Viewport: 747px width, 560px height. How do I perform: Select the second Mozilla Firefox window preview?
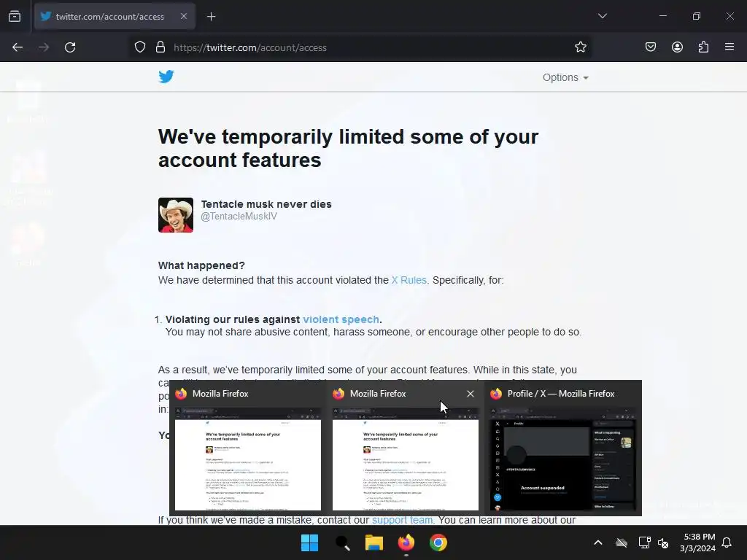click(x=406, y=448)
